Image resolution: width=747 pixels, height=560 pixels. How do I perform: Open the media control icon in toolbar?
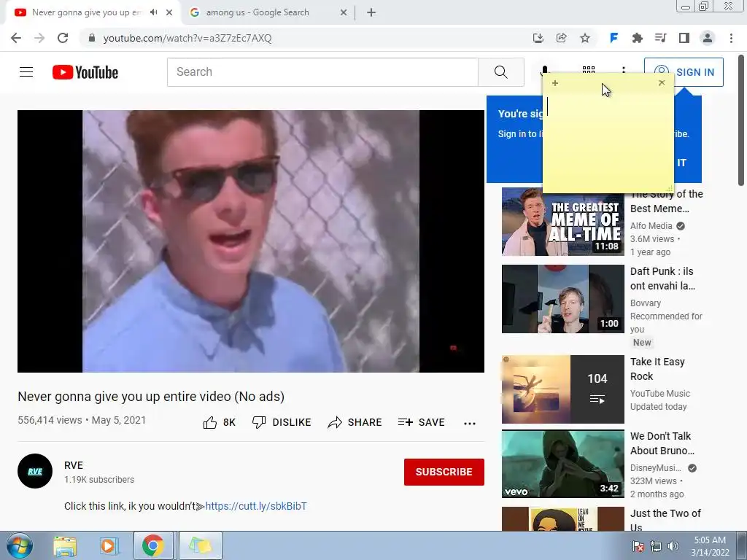click(x=660, y=38)
